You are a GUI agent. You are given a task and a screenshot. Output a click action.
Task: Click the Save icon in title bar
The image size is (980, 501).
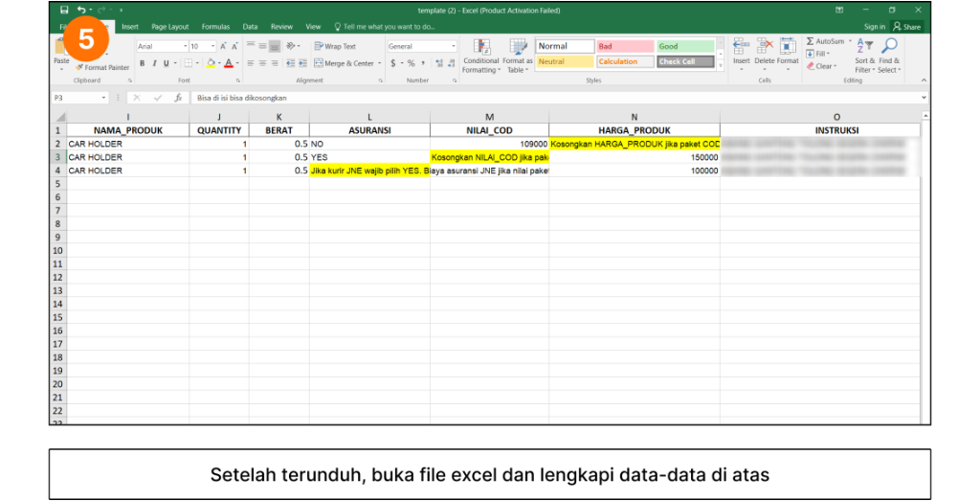point(64,10)
